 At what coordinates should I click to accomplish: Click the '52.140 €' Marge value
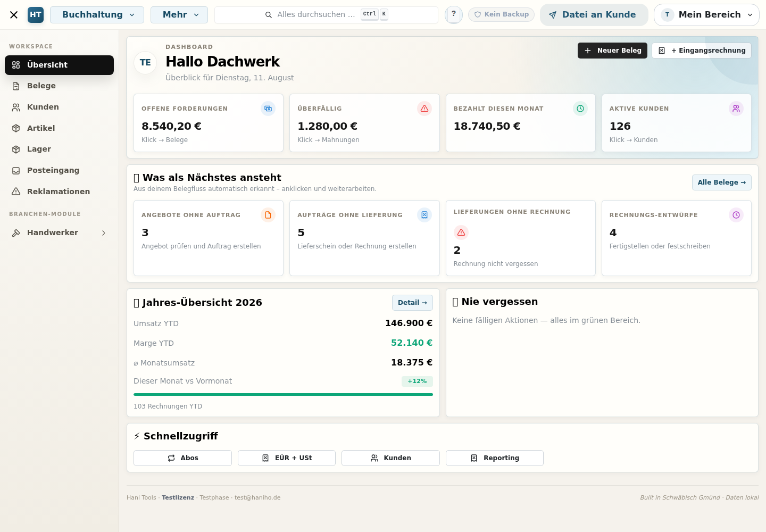pyautogui.click(x=412, y=343)
